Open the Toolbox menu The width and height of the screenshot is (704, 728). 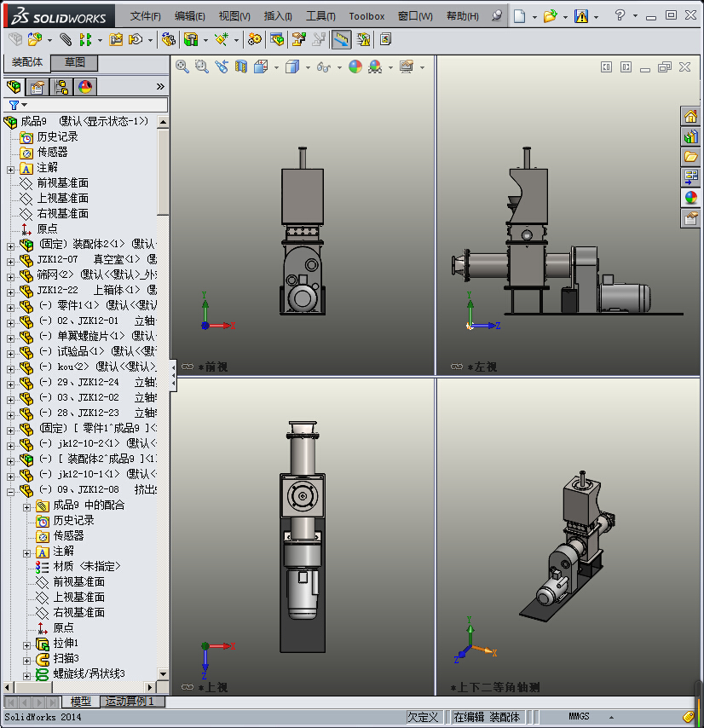(366, 16)
